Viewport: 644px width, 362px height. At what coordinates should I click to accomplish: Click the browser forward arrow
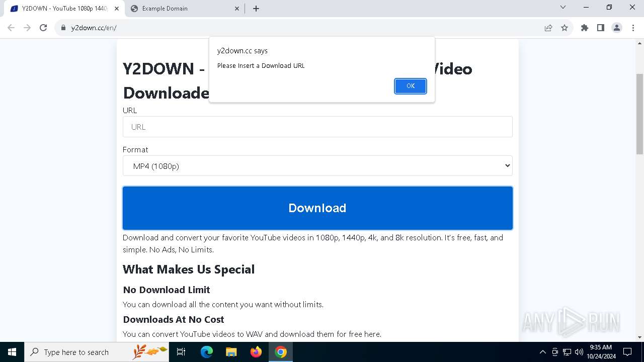27,28
